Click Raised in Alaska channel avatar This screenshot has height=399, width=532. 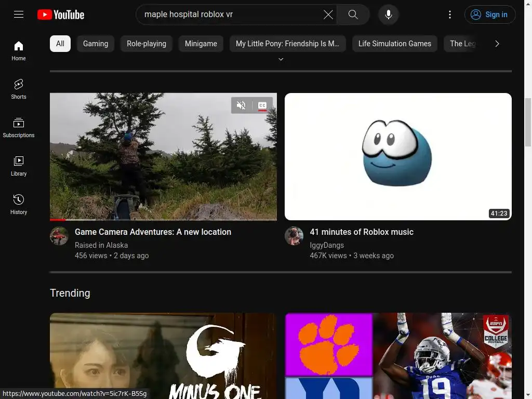point(59,236)
